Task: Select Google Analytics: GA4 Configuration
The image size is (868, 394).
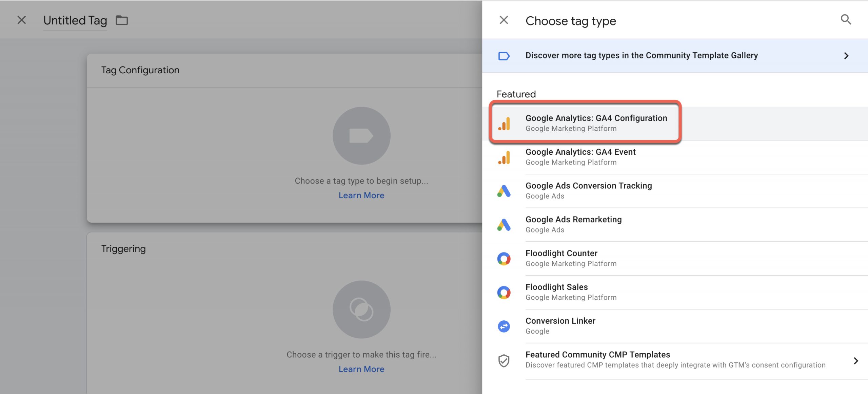Action: click(x=675, y=123)
